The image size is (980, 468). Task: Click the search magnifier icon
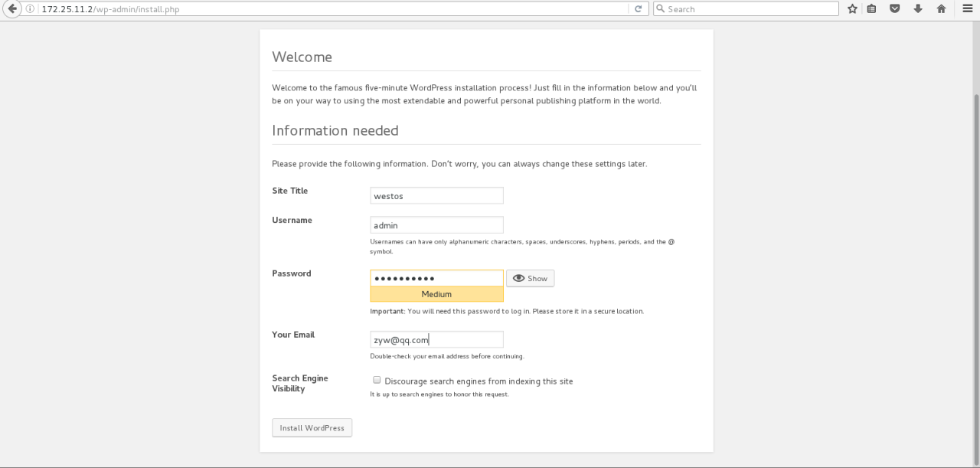pos(660,9)
